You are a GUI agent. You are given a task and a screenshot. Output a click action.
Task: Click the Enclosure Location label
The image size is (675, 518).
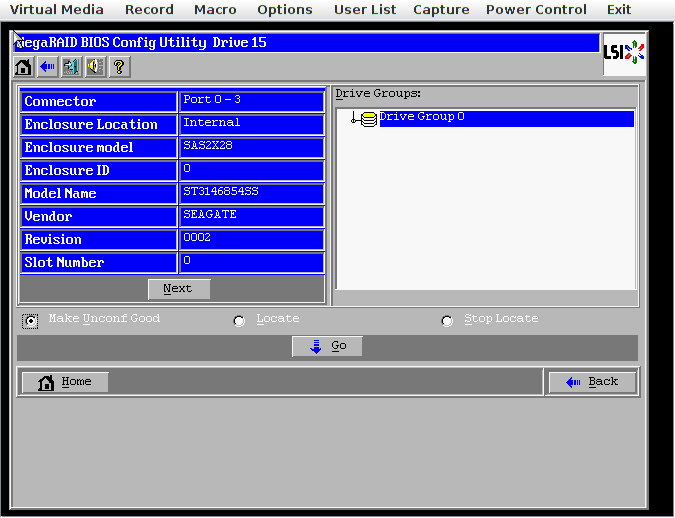[x=99, y=124]
